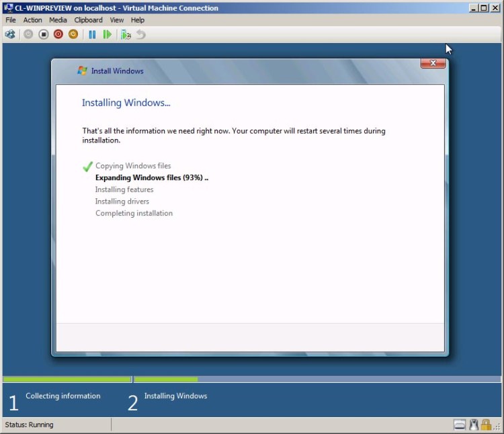The width and height of the screenshot is (504, 434).
Task: Turn off the VM with the Stop icon
Action: point(44,34)
